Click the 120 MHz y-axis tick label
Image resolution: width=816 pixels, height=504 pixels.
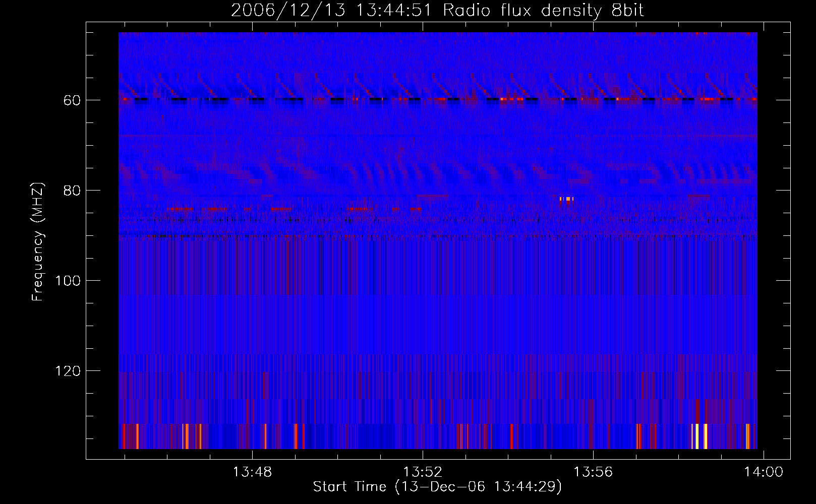point(68,371)
